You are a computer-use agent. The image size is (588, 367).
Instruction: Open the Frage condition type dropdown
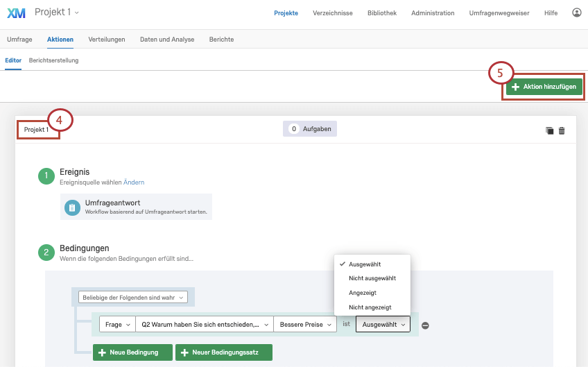[117, 324]
